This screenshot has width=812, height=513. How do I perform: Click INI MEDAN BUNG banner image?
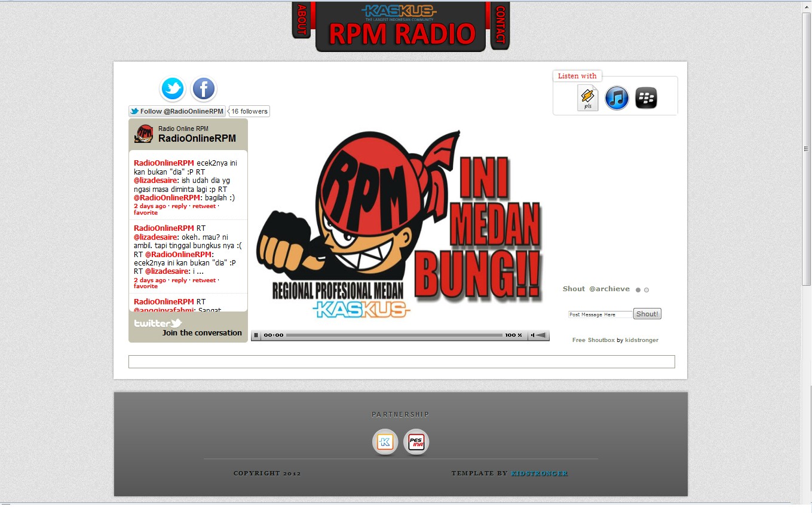coord(400,224)
